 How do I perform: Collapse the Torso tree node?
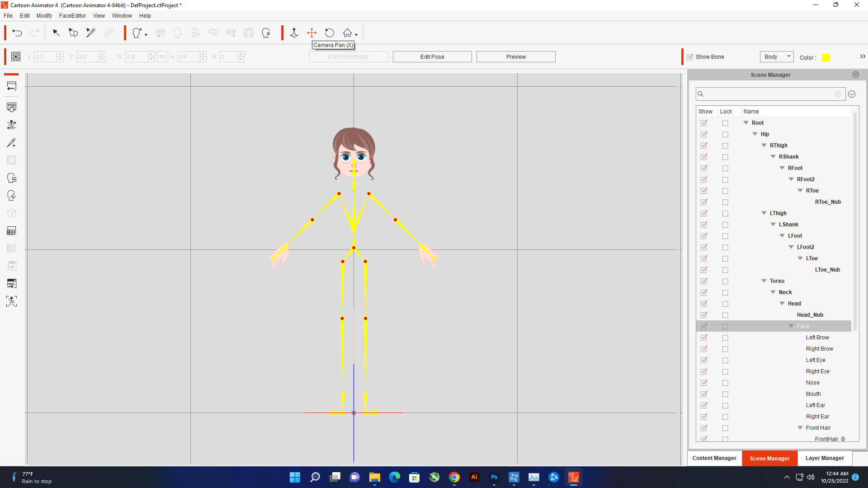764,281
